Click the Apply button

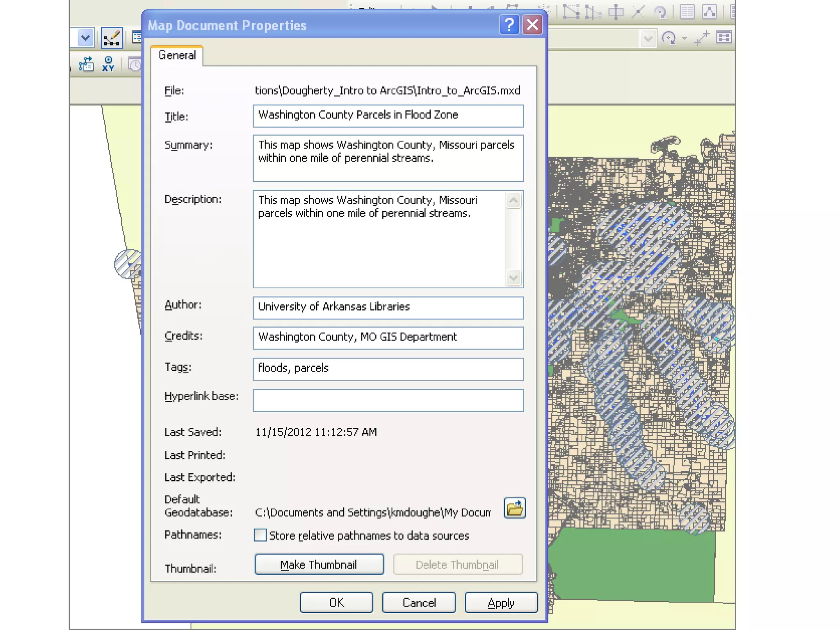[501, 603]
